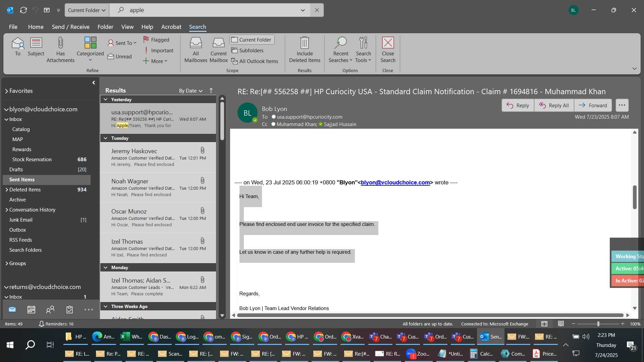Toggle Unread filter
Screen dimensions: 644x362
(x=120, y=56)
